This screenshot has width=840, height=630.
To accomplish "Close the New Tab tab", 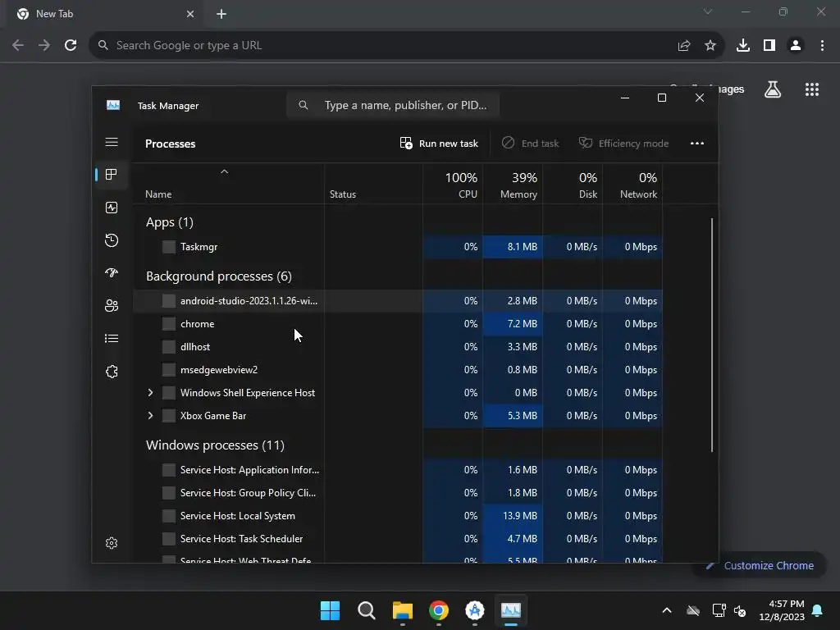I will click(190, 14).
